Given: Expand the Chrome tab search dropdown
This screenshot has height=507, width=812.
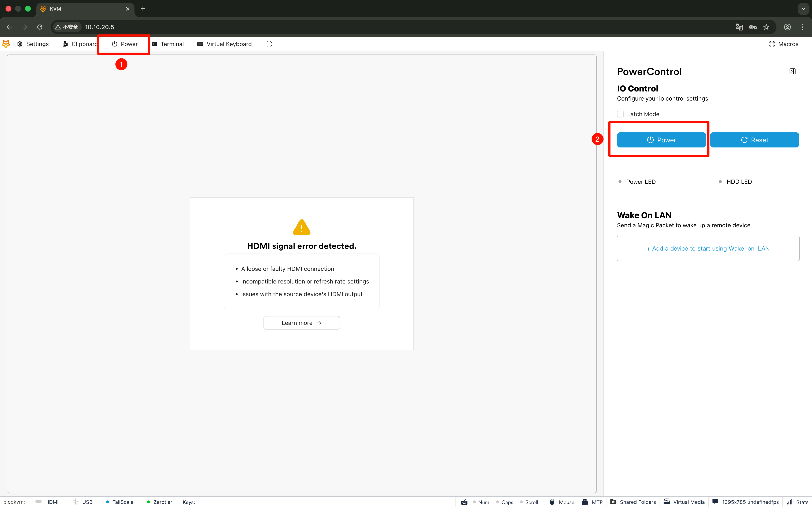Looking at the screenshot, I should pyautogui.click(x=803, y=9).
